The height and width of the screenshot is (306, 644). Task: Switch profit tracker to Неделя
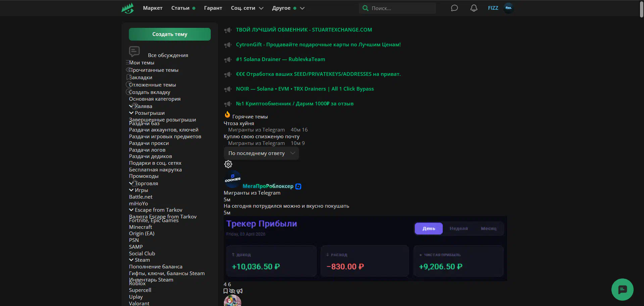[458, 228]
